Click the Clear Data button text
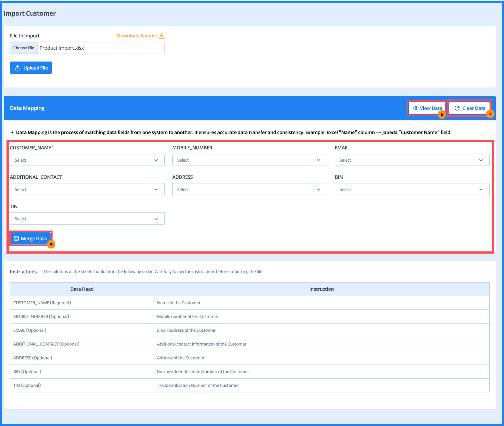This screenshot has height=426, width=504. point(474,108)
